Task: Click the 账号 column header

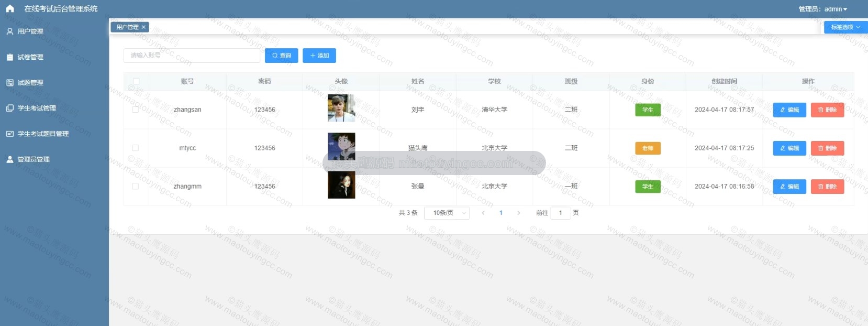Action: pyautogui.click(x=187, y=81)
